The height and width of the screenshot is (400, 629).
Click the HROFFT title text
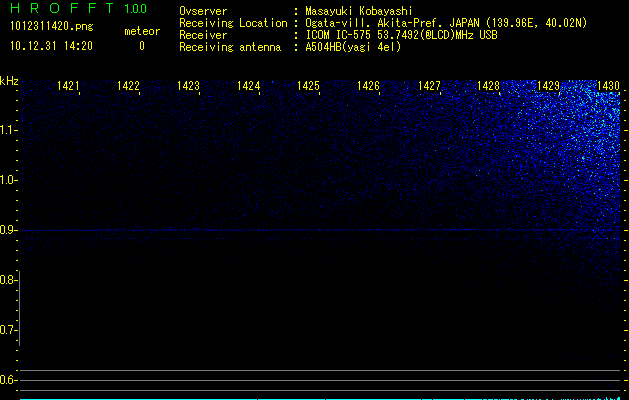(x=62, y=8)
